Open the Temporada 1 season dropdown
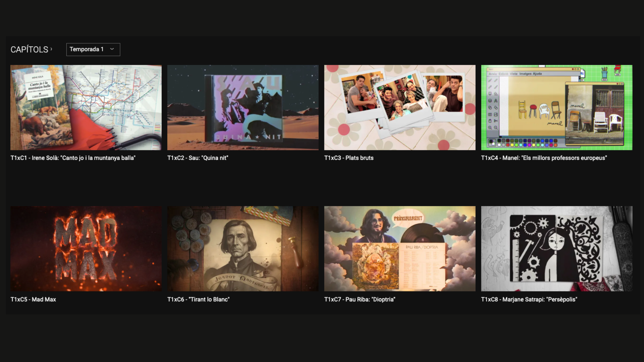The width and height of the screenshot is (644, 362). pos(93,49)
